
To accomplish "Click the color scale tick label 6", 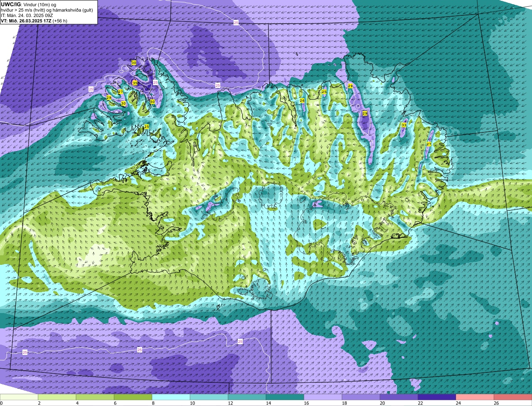I will (x=115, y=403).
